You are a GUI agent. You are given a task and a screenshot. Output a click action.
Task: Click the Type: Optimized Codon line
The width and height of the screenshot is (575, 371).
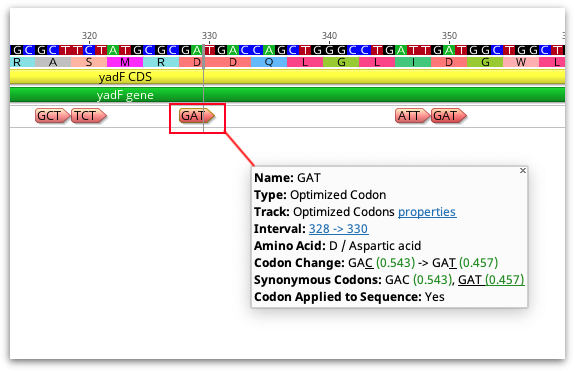point(320,195)
